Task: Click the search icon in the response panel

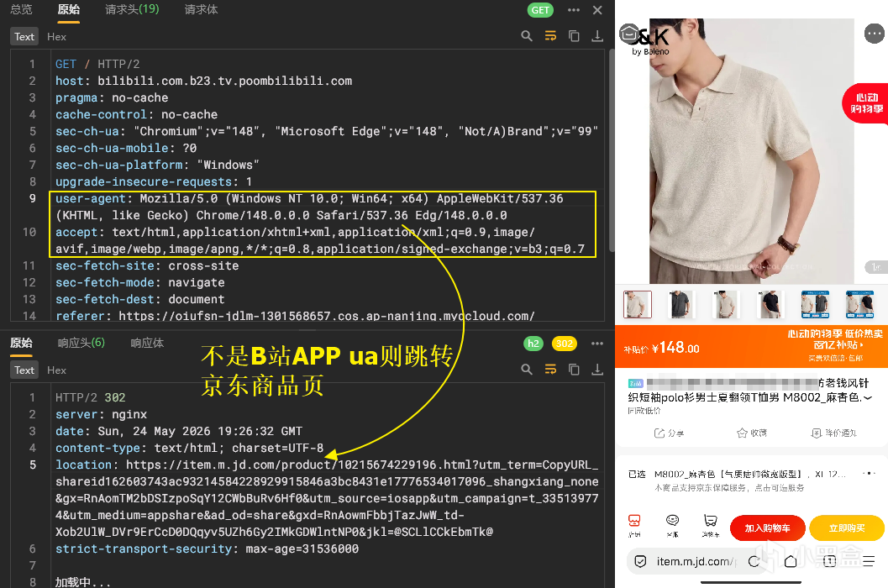Action: pos(527,370)
